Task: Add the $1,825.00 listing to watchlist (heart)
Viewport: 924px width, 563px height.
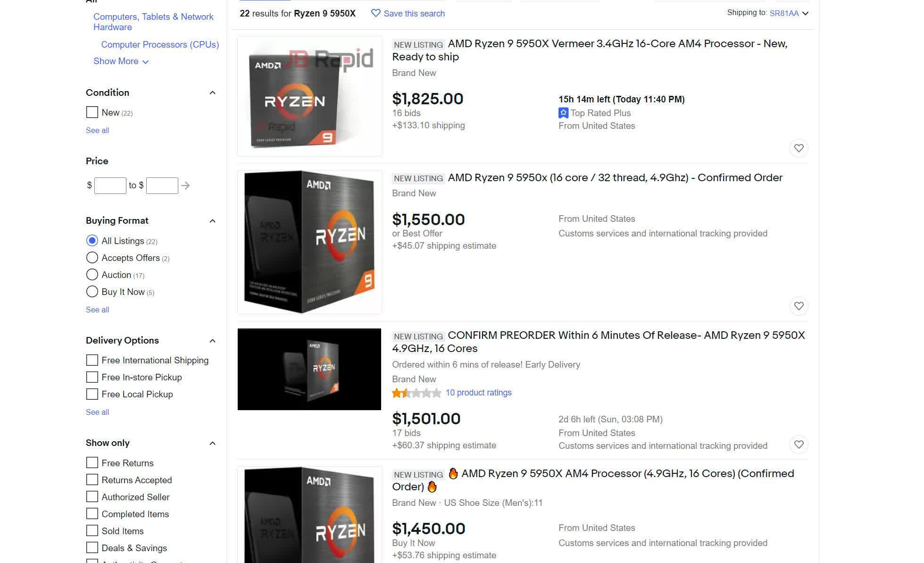Action: (798, 148)
